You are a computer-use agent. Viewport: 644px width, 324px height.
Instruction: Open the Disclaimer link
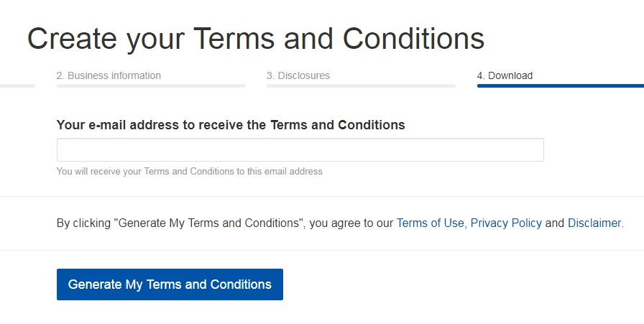(x=594, y=223)
